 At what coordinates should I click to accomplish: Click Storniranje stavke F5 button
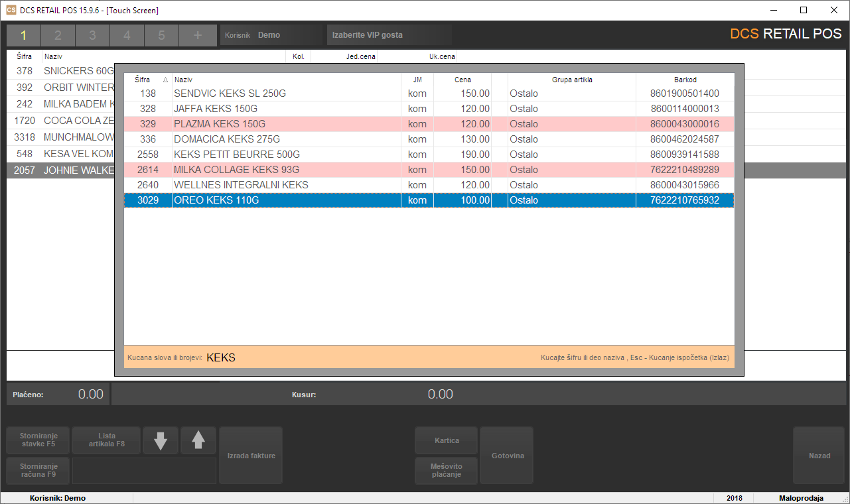pos(38,440)
